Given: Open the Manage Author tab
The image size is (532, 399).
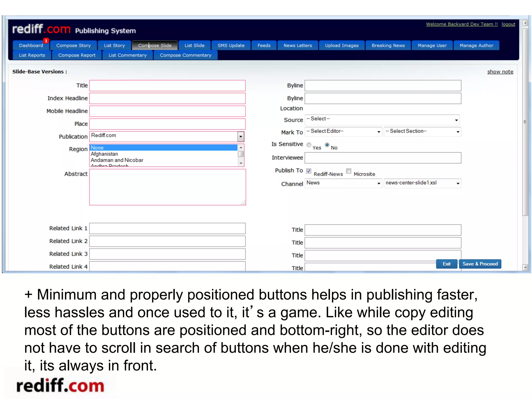Looking at the screenshot, I should click(x=476, y=45).
